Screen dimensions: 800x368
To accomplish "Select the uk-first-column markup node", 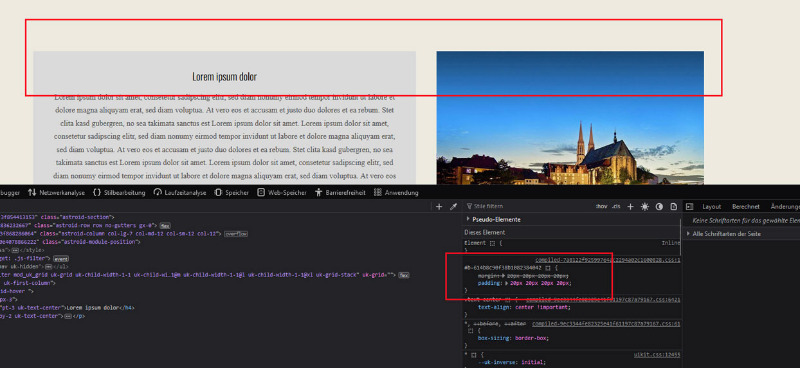I will pyautogui.click(x=28, y=283).
